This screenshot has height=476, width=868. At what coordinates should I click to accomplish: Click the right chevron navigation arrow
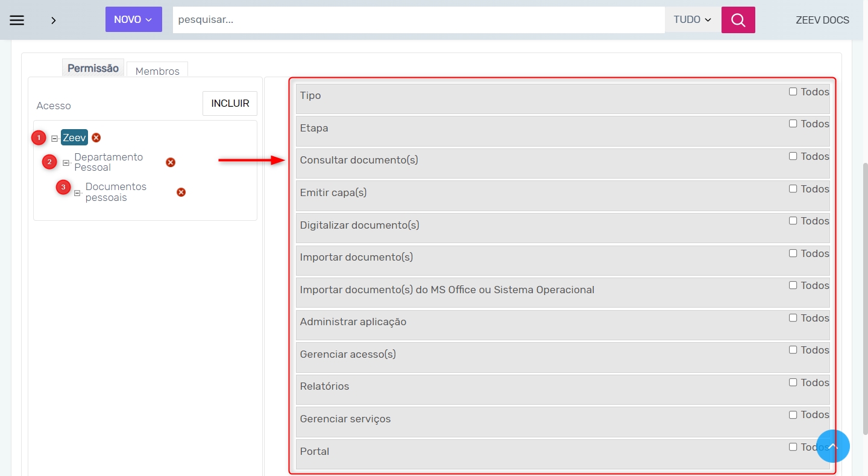[x=54, y=20]
